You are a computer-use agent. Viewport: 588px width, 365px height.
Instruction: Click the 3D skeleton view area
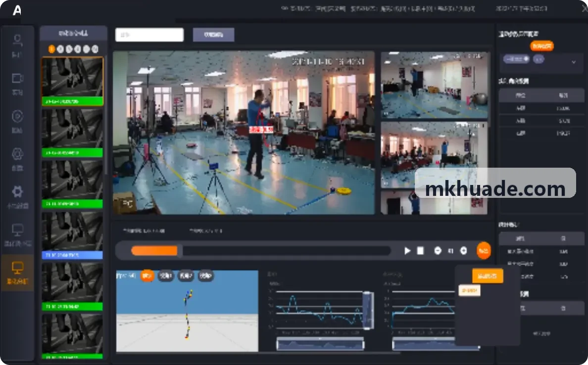(187, 311)
